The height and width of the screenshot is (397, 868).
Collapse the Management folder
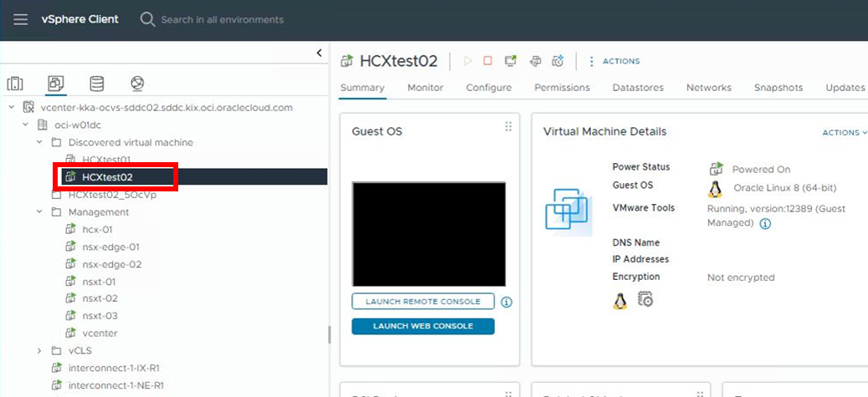(x=39, y=212)
